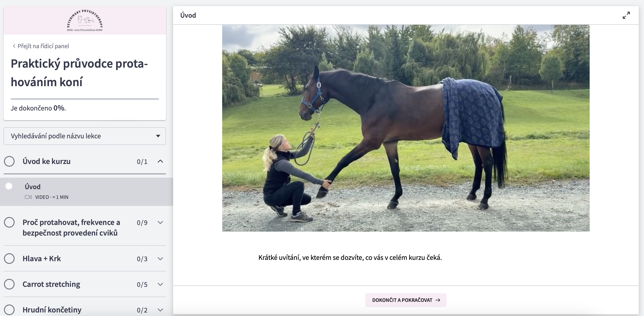Expand the Hlava + Krk section

pyautogui.click(x=160, y=259)
